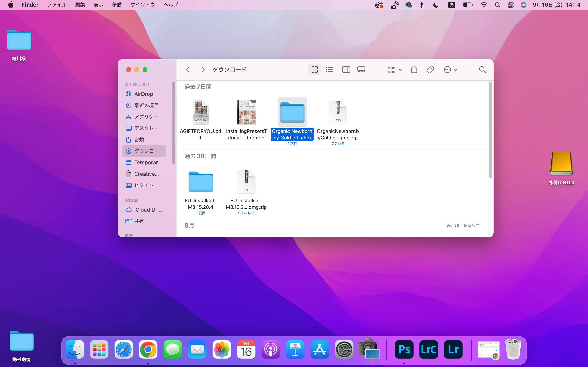Select icon view mode button

pos(314,70)
